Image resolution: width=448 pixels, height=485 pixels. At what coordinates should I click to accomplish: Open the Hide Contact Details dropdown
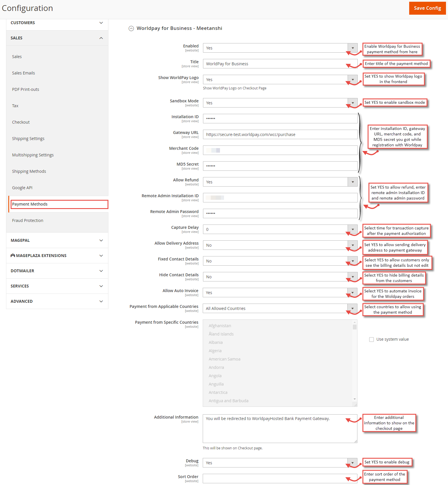280,277
